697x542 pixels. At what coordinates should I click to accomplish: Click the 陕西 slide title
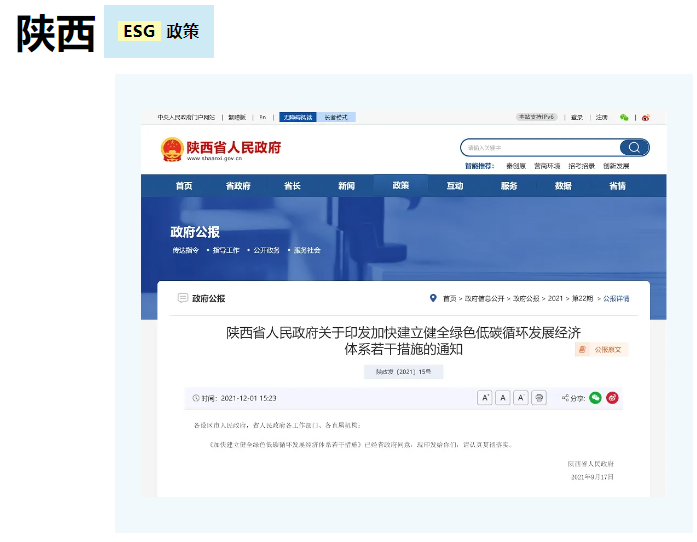(56, 33)
